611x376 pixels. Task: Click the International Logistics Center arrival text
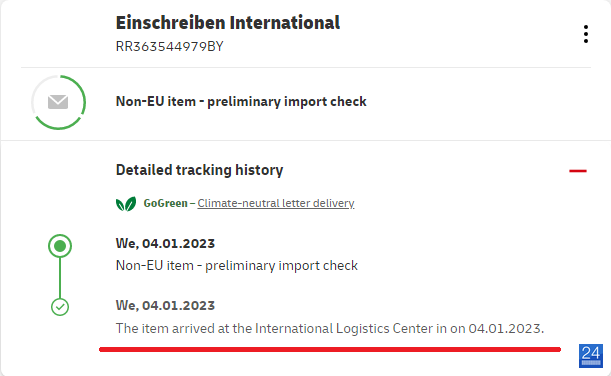(x=330, y=328)
